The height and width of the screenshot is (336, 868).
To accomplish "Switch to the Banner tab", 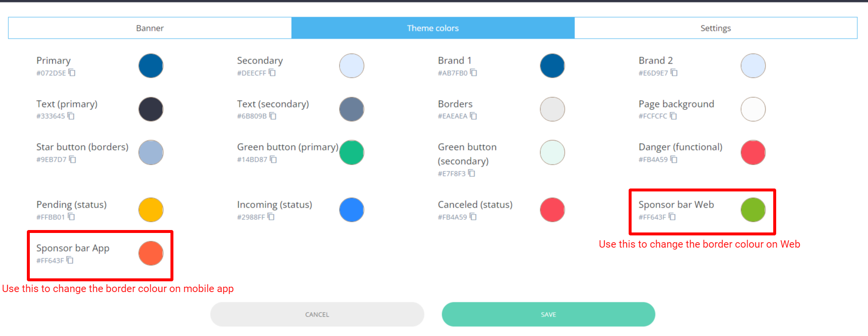I will tap(150, 28).
